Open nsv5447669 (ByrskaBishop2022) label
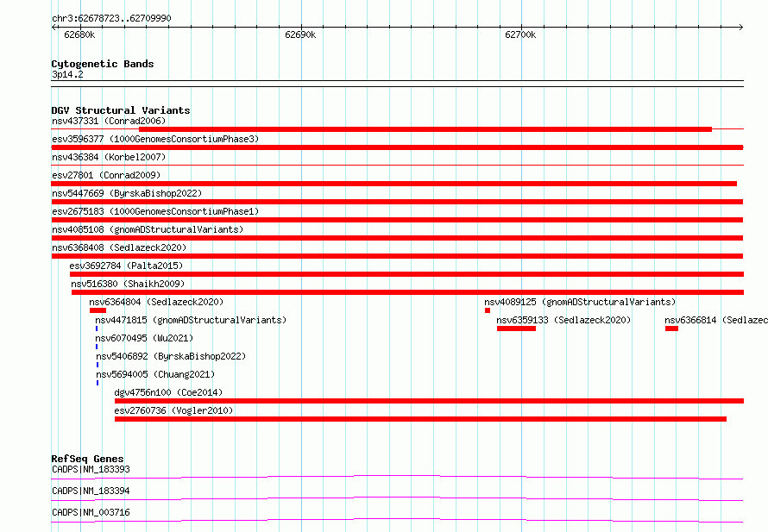Image resolution: width=768 pixels, height=532 pixels. click(127, 193)
